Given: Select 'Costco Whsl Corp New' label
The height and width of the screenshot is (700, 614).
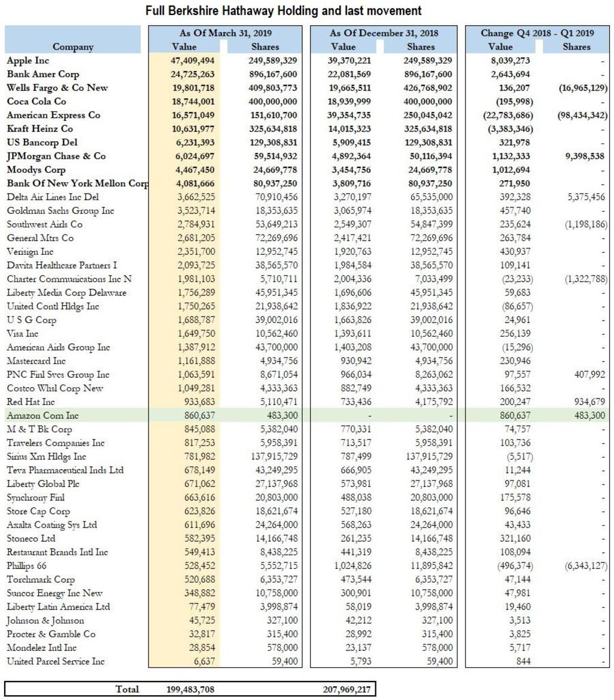Looking at the screenshot, I should (x=54, y=388).
